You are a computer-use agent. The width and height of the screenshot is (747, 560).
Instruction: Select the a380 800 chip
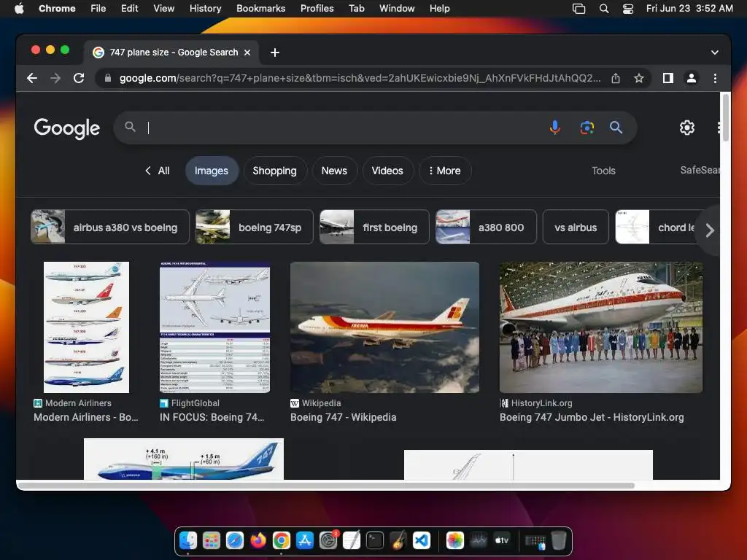[486, 227]
